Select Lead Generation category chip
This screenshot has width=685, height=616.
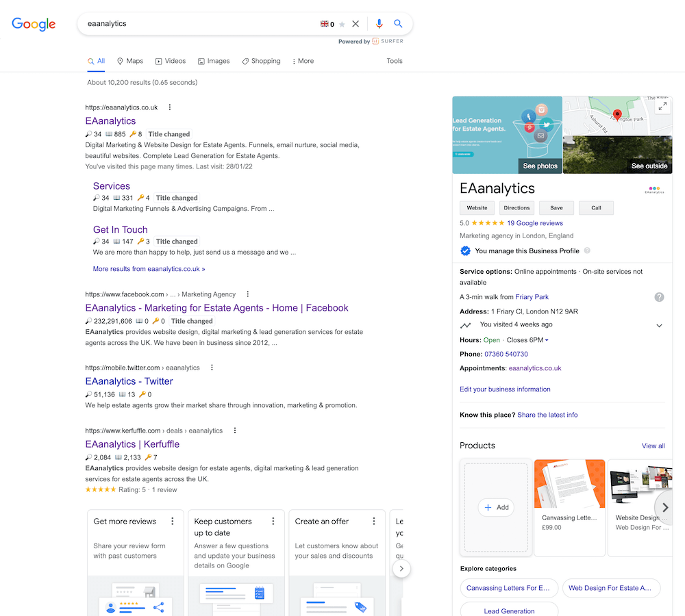coord(509,611)
